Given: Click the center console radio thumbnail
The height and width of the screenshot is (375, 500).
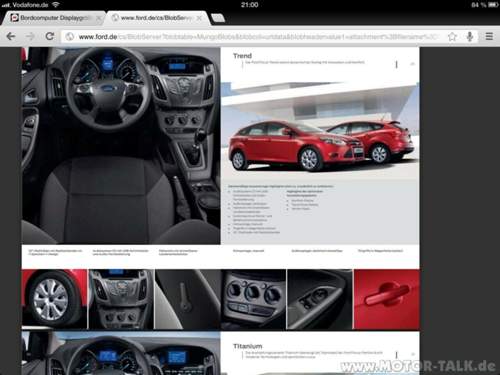Looking at the screenshot, I should click(121, 299).
